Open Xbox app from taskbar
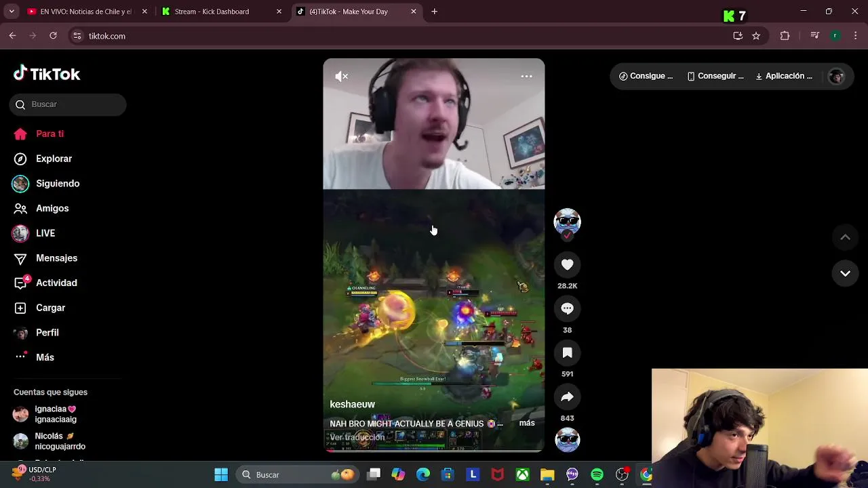Viewport: 868px width, 488px height. (x=522, y=475)
